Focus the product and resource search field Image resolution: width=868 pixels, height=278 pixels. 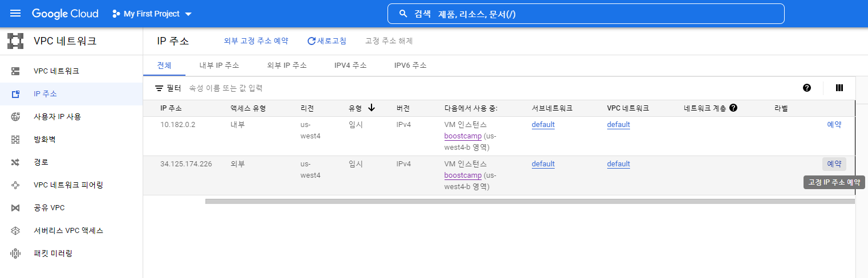click(586, 14)
